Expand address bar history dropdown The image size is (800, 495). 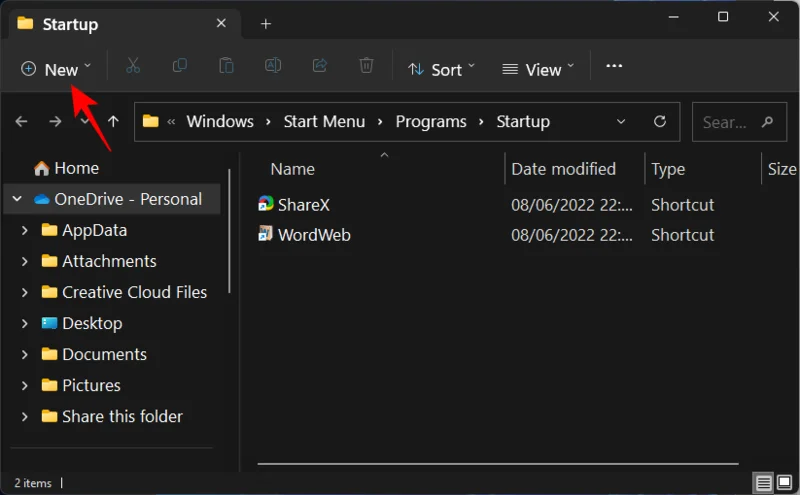[621, 121]
